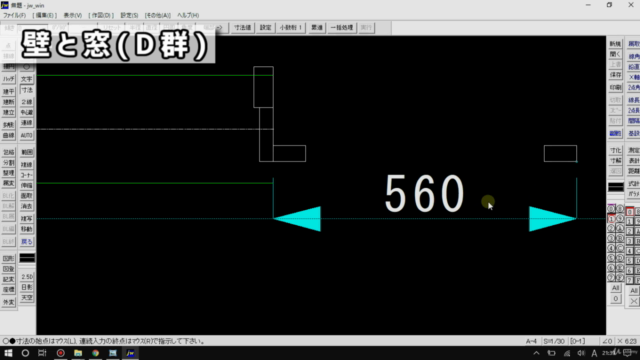Select the 伸縮 extend/trim tool
Screen dimensions: 640x360
27,185
